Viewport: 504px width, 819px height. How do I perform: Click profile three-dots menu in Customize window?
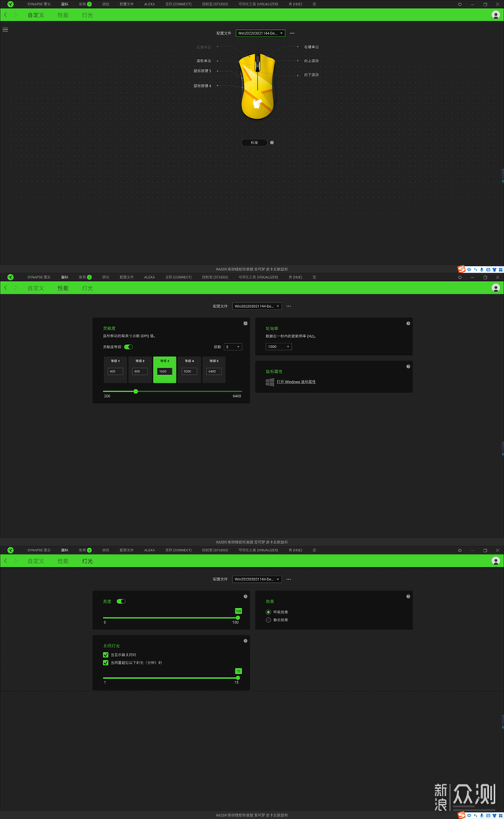coord(292,33)
